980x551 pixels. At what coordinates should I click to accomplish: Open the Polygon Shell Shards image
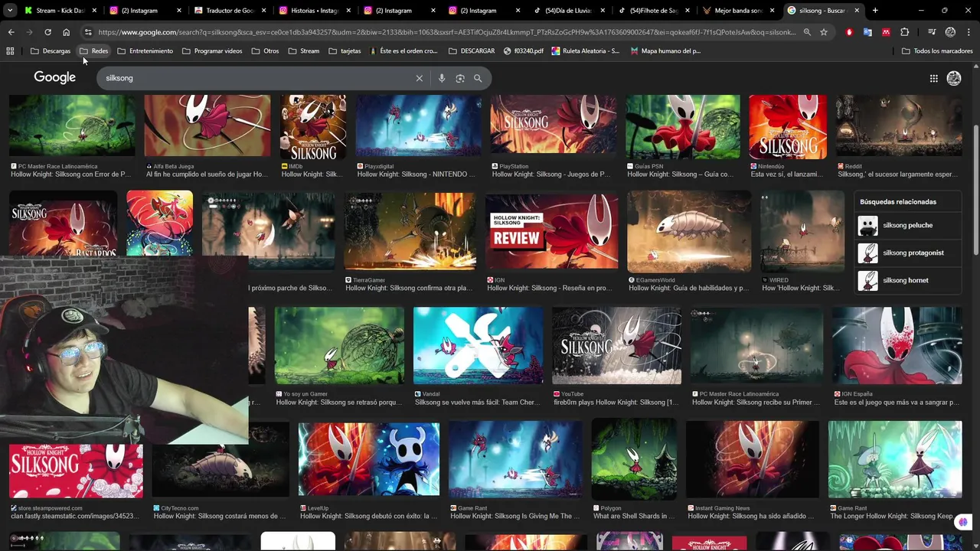point(634,459)
